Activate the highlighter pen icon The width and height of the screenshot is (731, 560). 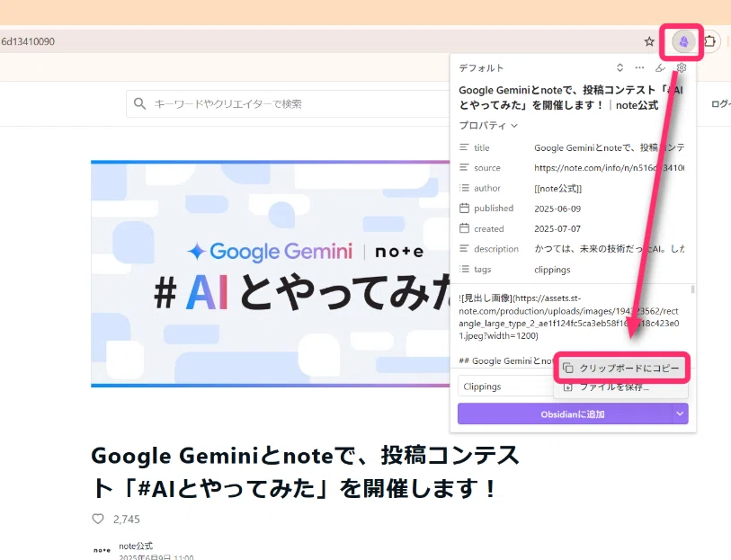[x=660, y=68]
